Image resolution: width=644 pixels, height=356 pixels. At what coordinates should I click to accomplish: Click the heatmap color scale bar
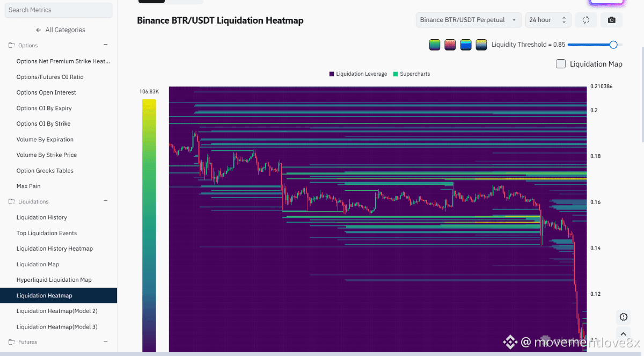pos(149,226)
